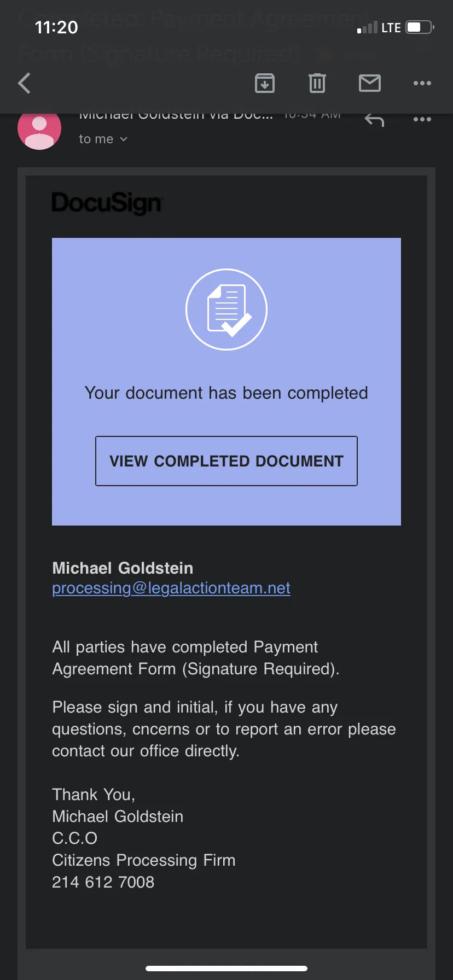The height and width of the screenshot is (980, 453).
Task: Archive this email with the archive icon
Action: (265, 83)
